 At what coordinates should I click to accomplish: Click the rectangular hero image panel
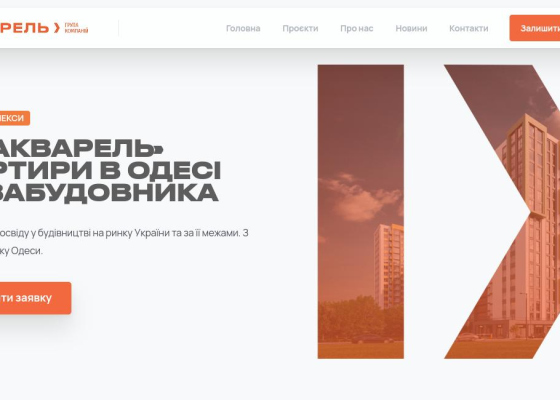(x=361, y=211)
